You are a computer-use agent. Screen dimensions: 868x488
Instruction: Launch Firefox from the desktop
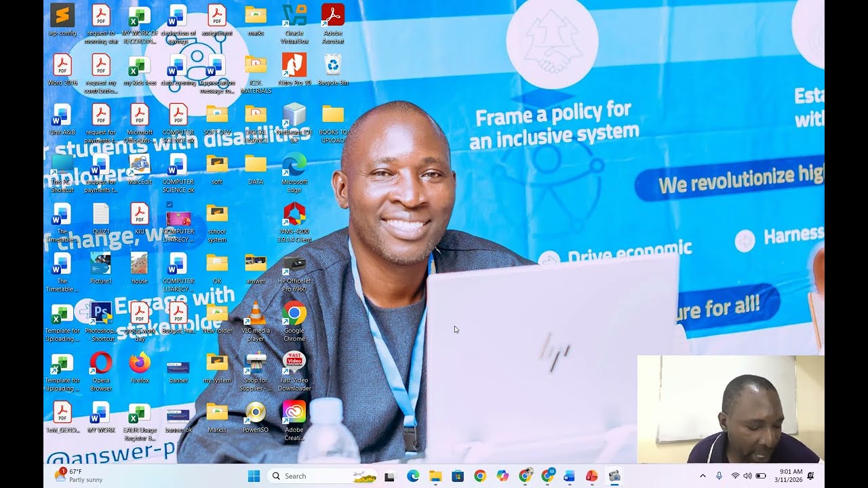pos(140,367)
